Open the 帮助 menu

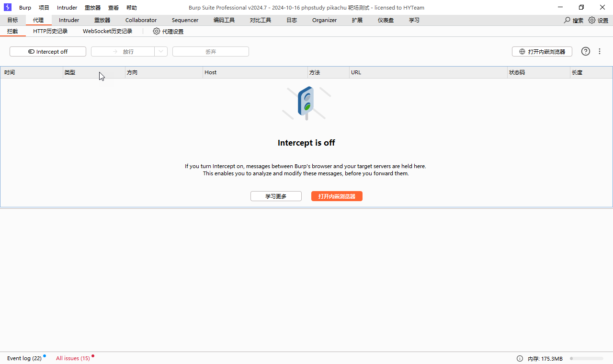point(132,8)
